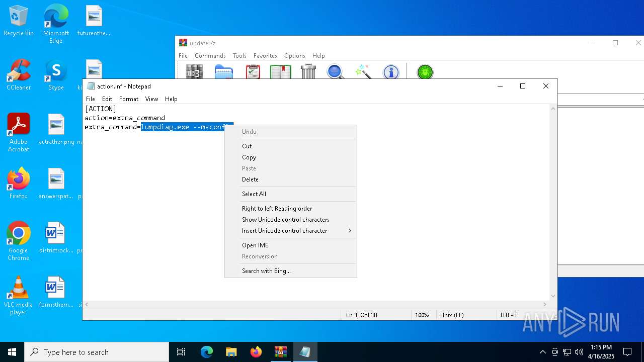Screen dimensions: 644x362
Task: Choose Delete from the context menu
Action: 291,179
